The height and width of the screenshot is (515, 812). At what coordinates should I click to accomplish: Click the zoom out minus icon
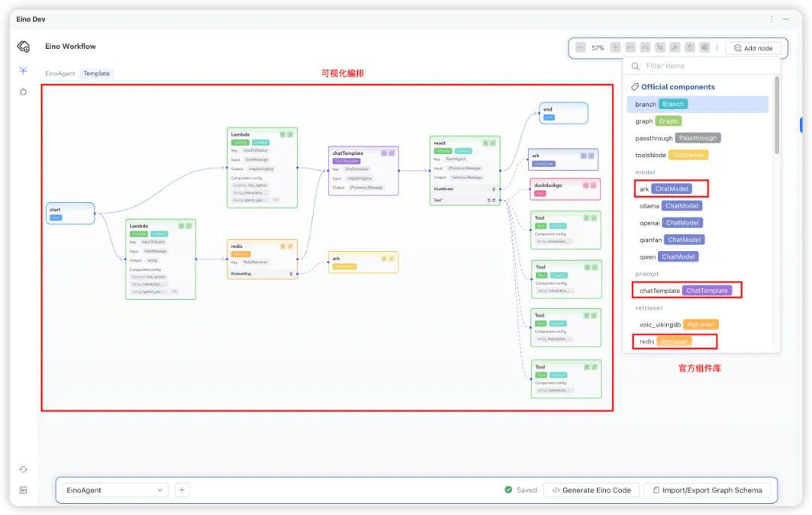pos(580,47)
